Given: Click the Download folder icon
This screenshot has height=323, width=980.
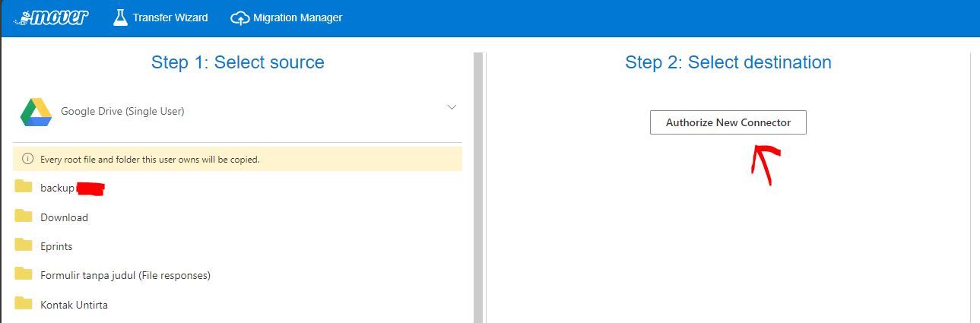Looking at the screenshot, I should pyautogui.click(x=24, y=216).
